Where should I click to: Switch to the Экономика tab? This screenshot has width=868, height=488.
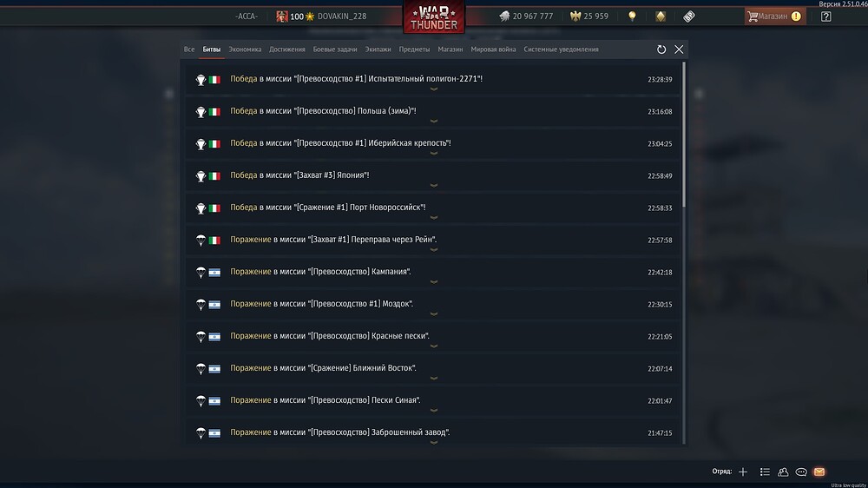click(x=245, y=49)
